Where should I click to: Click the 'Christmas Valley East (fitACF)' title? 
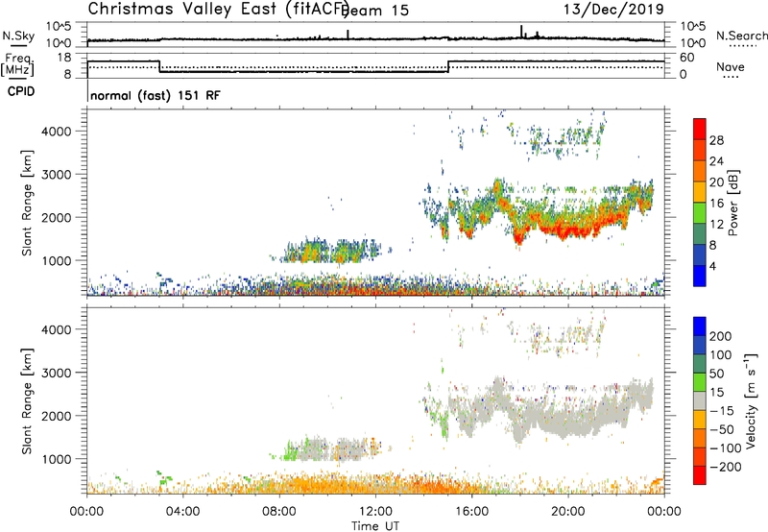coord(219,10)
